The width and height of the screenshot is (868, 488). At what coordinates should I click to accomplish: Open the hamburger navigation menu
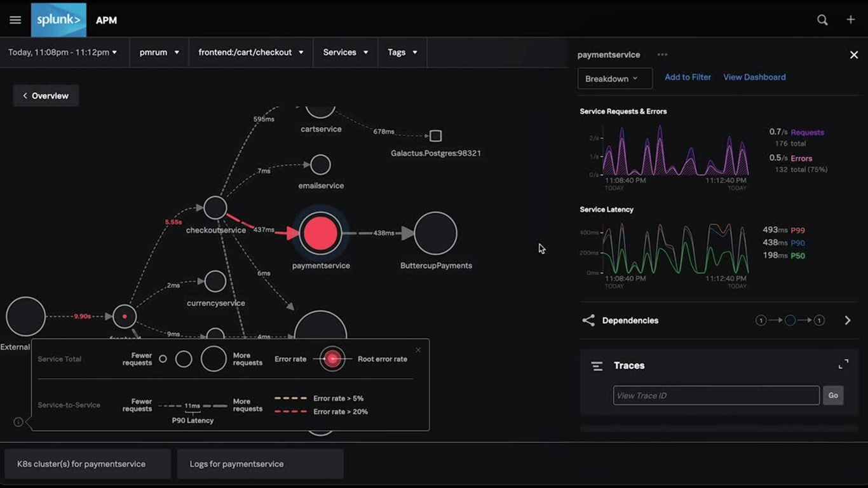pyautogui.click(x=15, y=20)
